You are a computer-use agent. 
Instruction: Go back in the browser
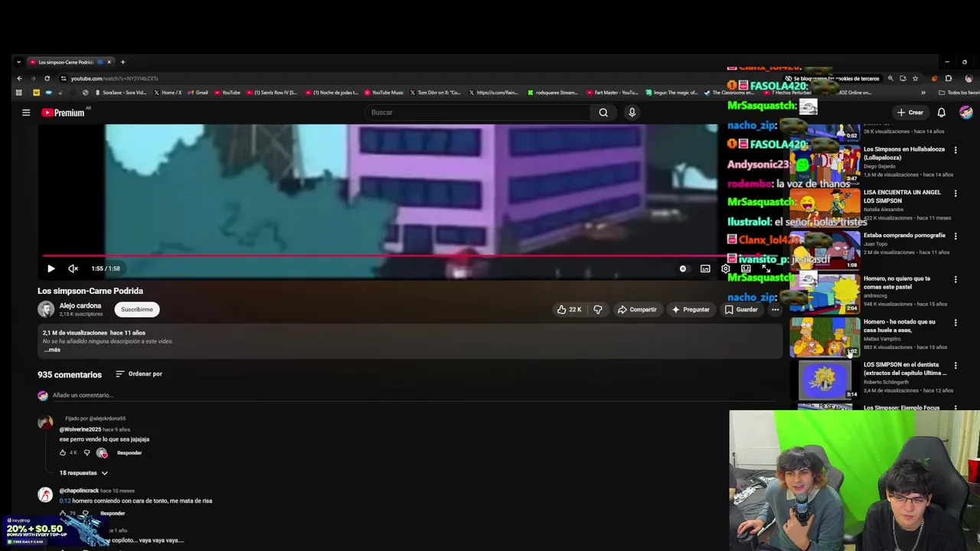pos(19,78)
